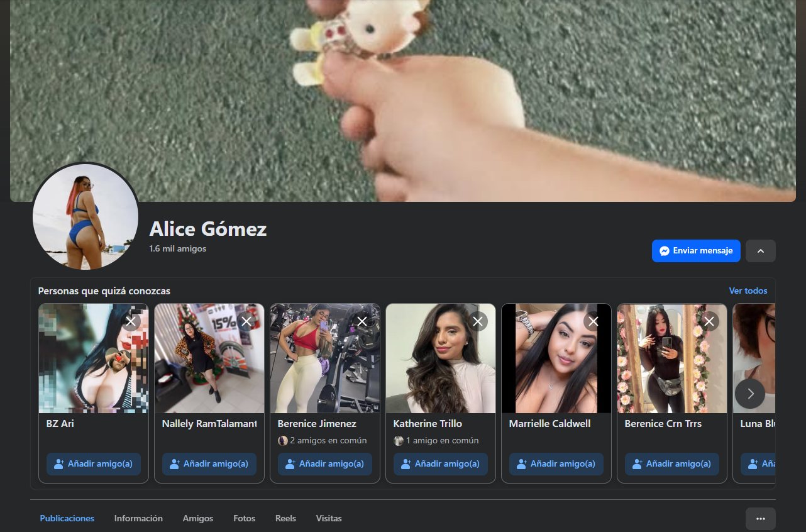Switch to the Información tab
Image resolution: width=806 pixels, height=532 pixels.
click(x=138, y=519)
